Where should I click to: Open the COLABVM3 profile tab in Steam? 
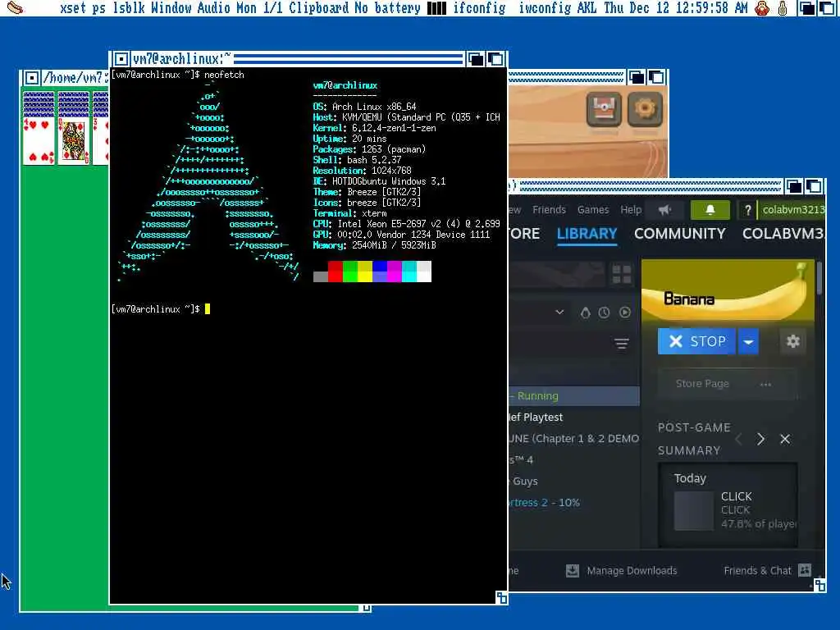[783, 234]
